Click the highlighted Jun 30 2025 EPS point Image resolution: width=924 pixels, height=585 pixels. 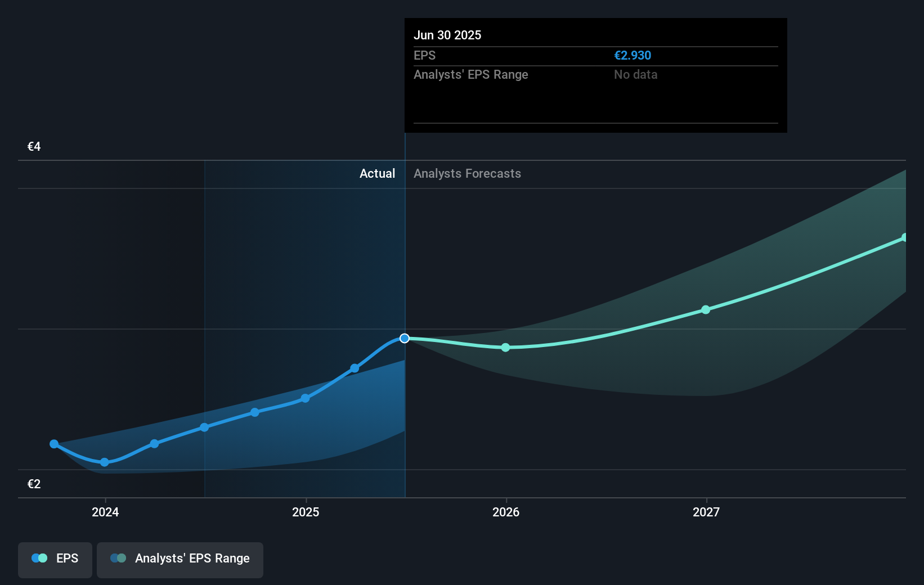tap(405, 338)
